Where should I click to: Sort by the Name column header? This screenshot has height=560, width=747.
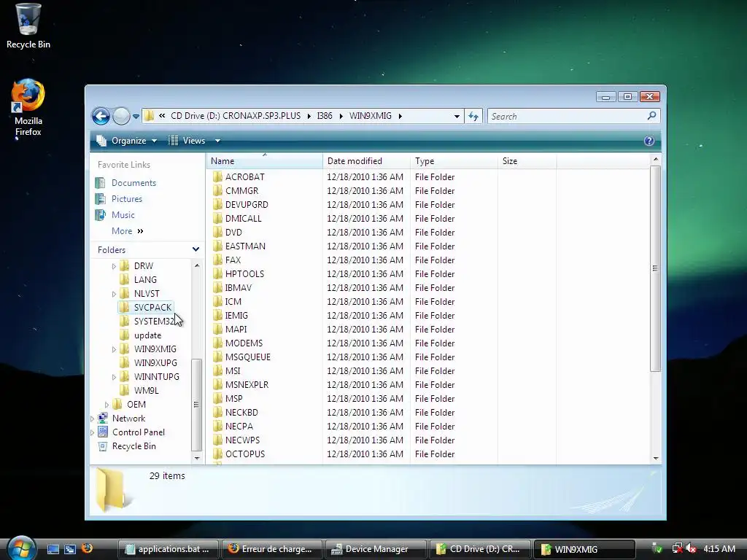tap(264, 161)
